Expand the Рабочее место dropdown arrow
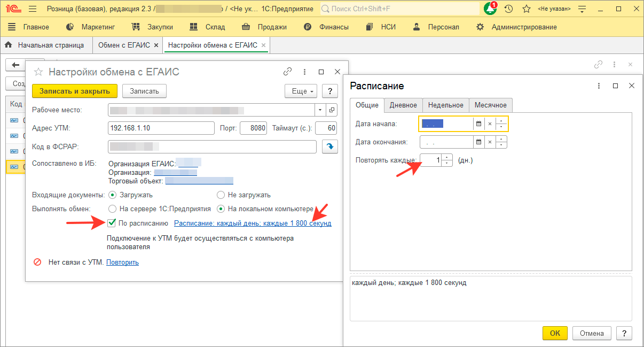Screen dimensions: 644x347 coord(320,110)
